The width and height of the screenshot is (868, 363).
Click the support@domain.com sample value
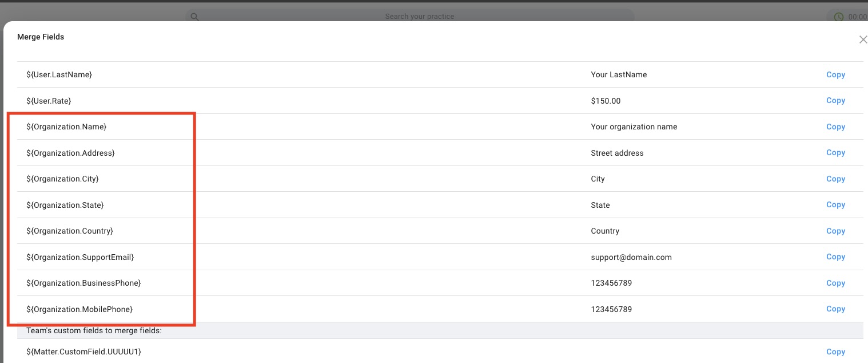pyautogui.click(x=631, y=257)
